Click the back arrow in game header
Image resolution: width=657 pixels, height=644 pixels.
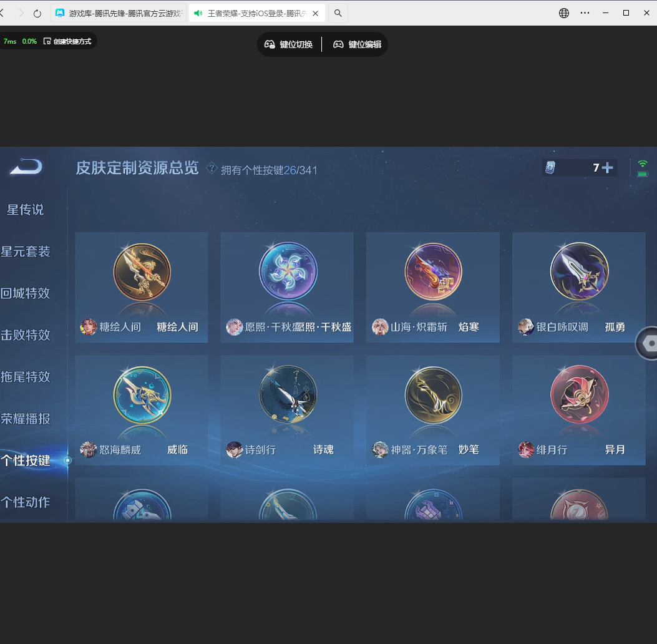click(x=26, y=167)
